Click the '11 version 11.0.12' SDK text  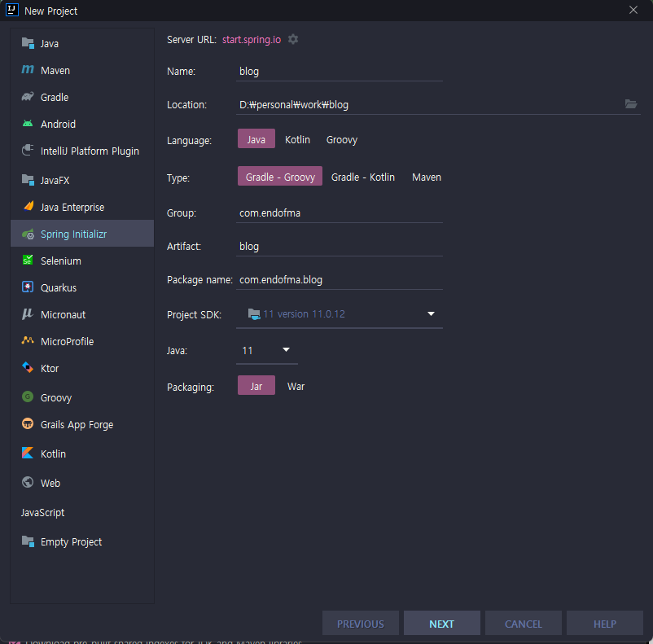click(x=304, y=313)
